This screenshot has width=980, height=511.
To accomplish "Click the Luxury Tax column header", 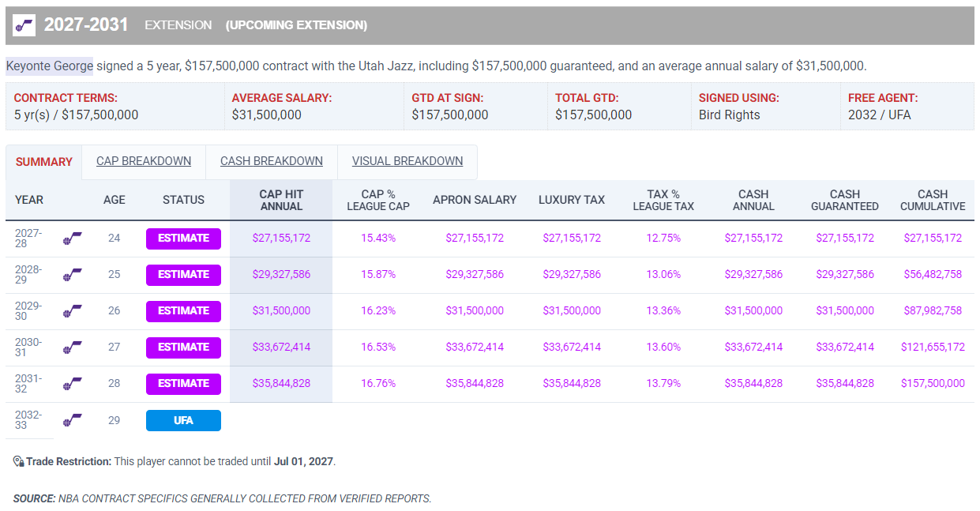I will pos(572,200).
